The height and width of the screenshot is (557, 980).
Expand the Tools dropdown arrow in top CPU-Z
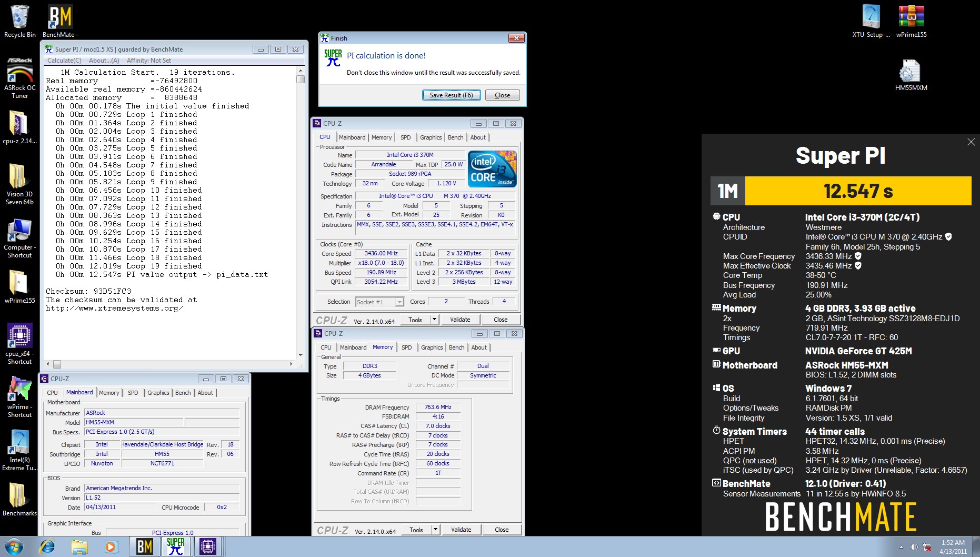pyautogui.click(x=434, y=320)
